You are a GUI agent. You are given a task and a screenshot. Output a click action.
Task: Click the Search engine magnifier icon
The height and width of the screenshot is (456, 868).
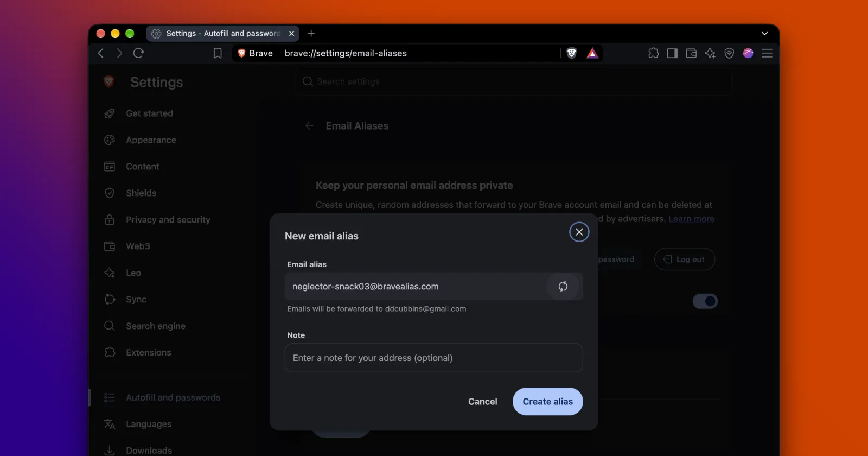tap(110, 326)
